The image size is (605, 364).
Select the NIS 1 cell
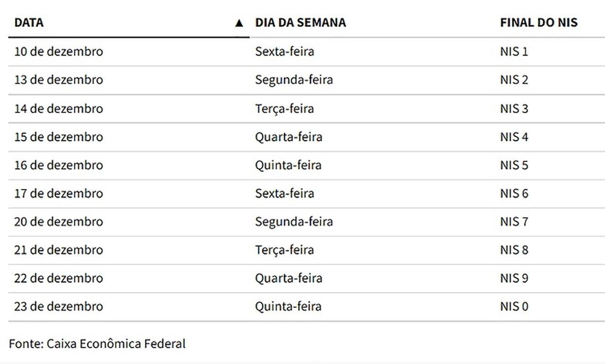coord(514,51)
